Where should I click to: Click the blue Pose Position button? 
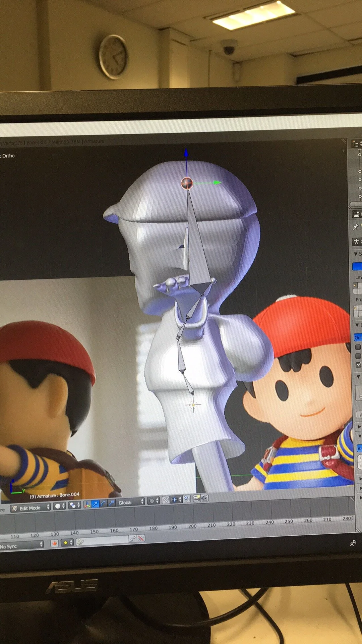[357, 266]
